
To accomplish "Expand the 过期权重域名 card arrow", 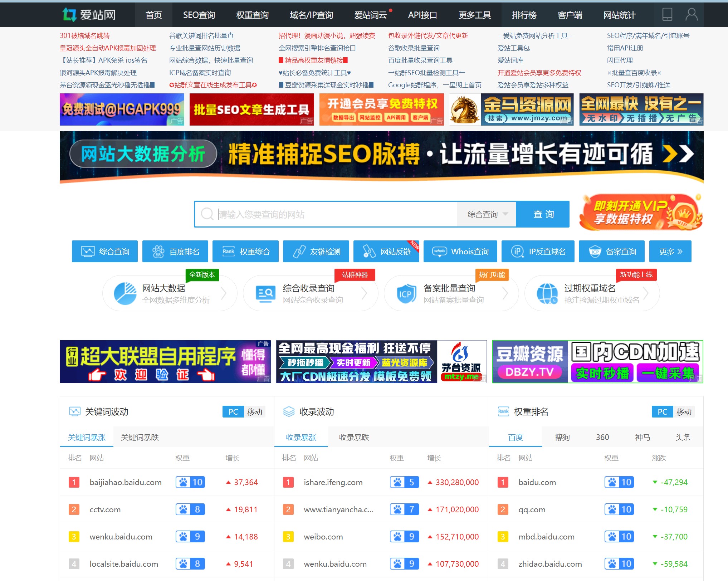I will pos(646,293).
